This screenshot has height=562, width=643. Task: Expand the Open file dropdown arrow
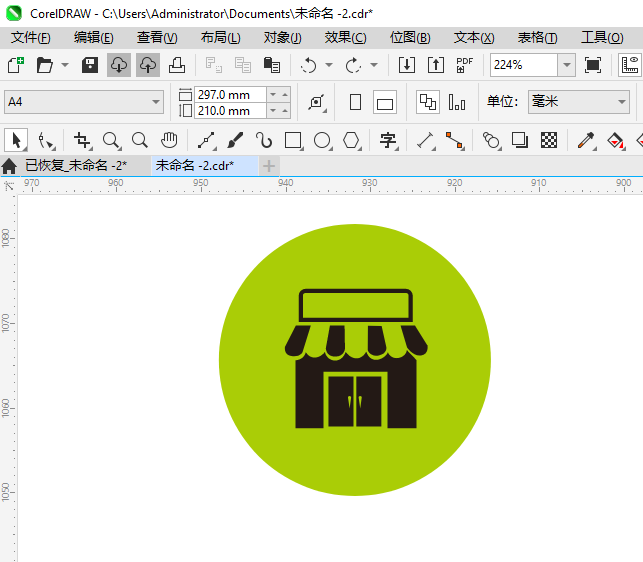click(x=64, y=65)
